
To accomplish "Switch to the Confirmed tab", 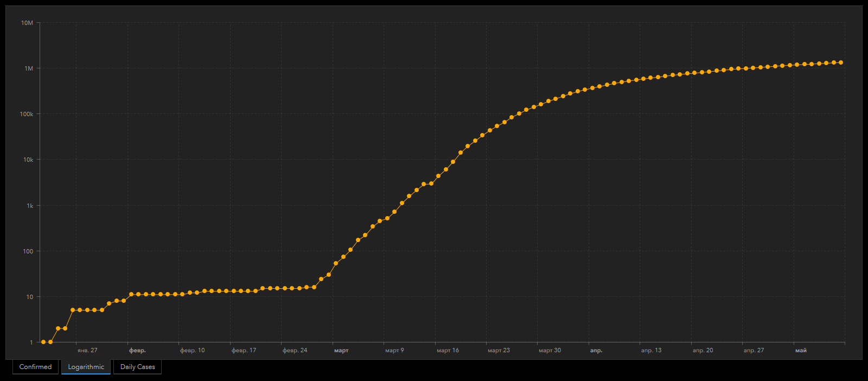I will [x=35, y=367].
